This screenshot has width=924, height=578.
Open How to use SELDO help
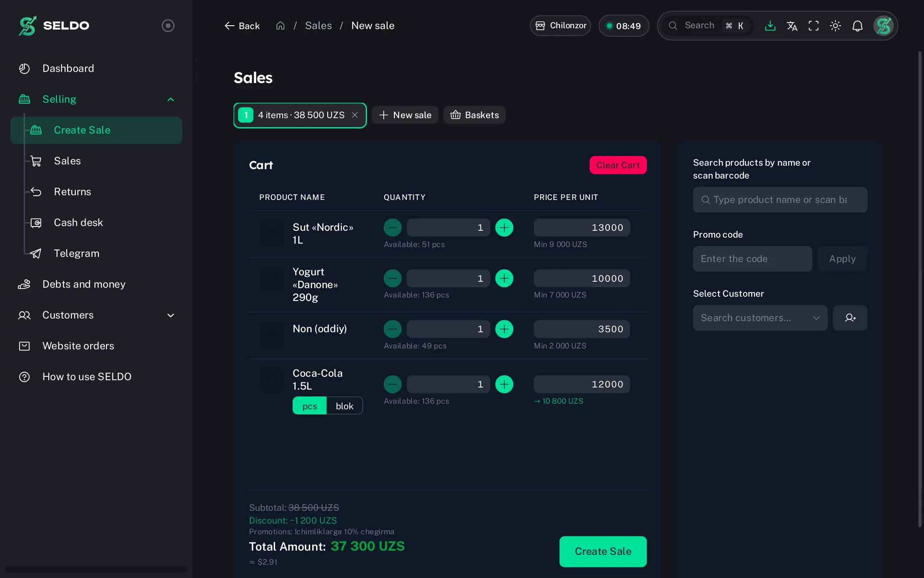[x=96, y=377]
